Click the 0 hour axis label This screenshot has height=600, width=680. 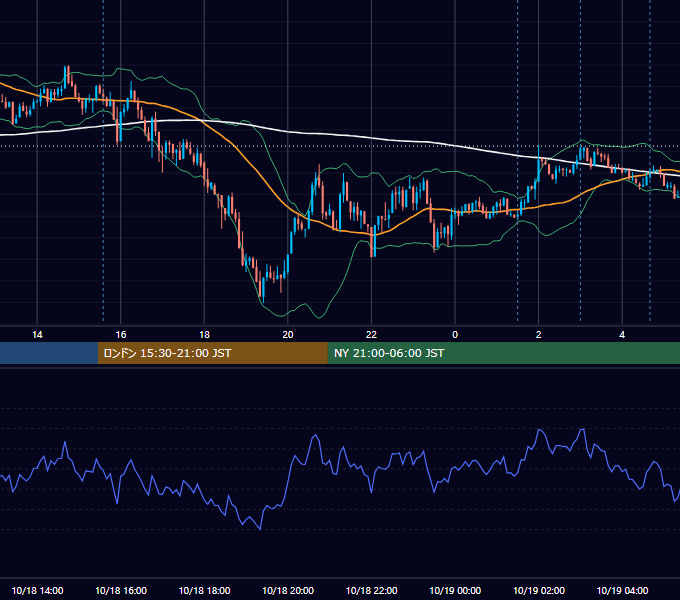[455, 335]
